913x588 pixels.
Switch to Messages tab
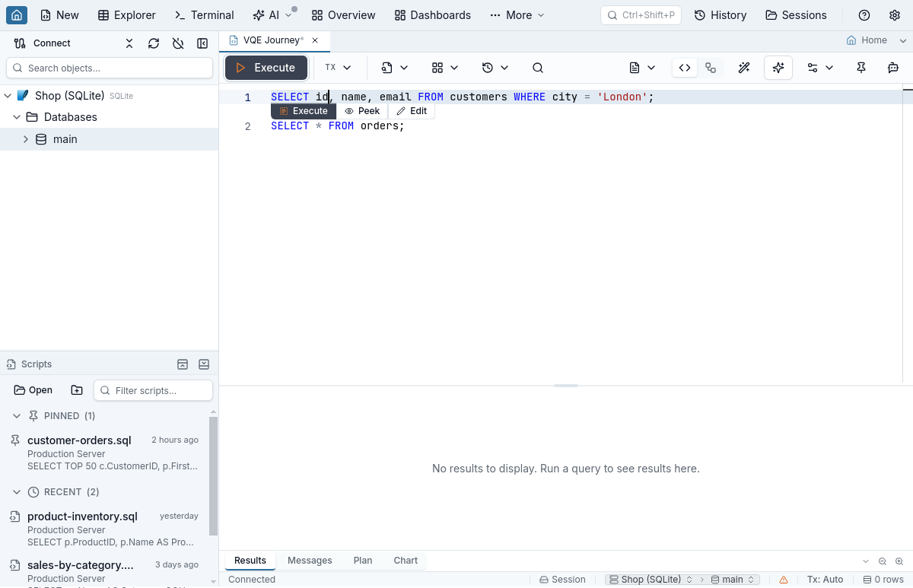310,561
